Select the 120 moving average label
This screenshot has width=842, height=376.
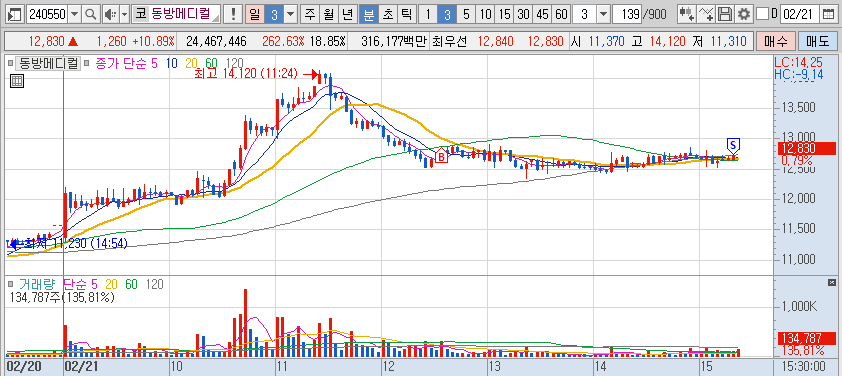[235, 63]
